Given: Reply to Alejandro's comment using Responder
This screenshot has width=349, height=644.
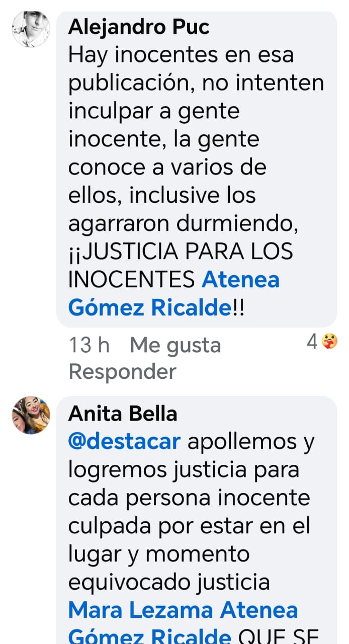Looking at the screenshot, I should 122,372.
